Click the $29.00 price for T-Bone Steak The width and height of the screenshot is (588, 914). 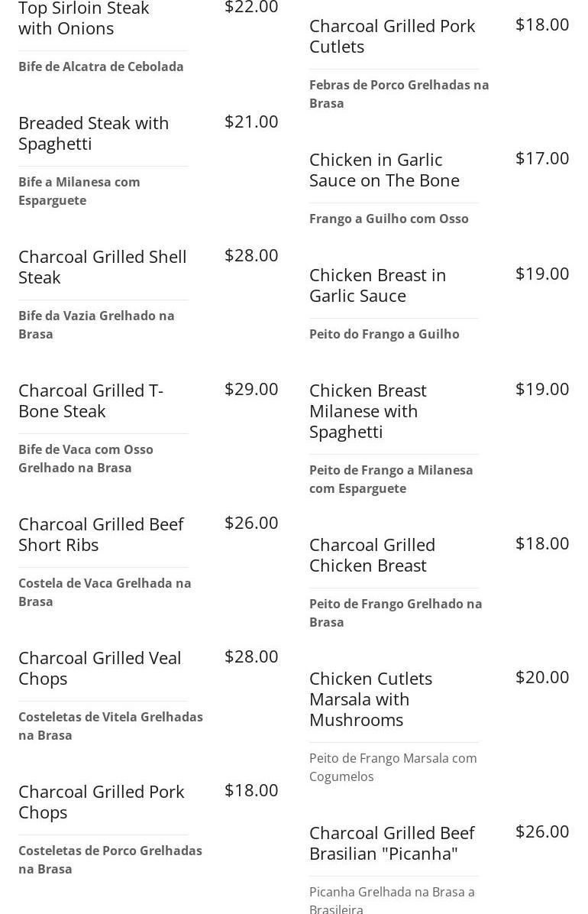(x=251, y=389)
